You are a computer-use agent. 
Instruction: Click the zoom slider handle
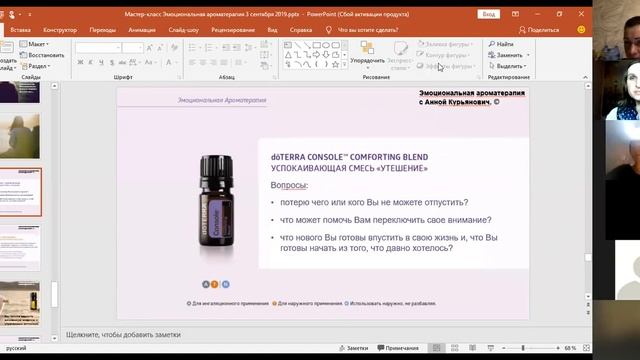[x=522, y=348]
